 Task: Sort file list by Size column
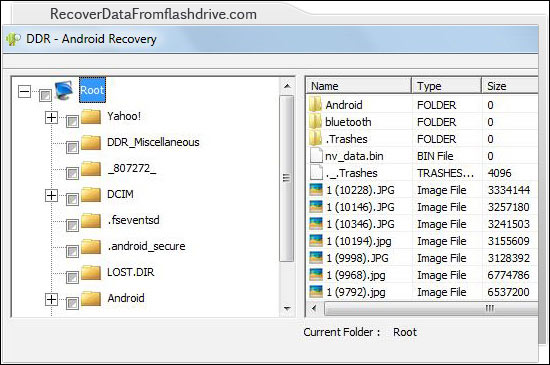510,86
